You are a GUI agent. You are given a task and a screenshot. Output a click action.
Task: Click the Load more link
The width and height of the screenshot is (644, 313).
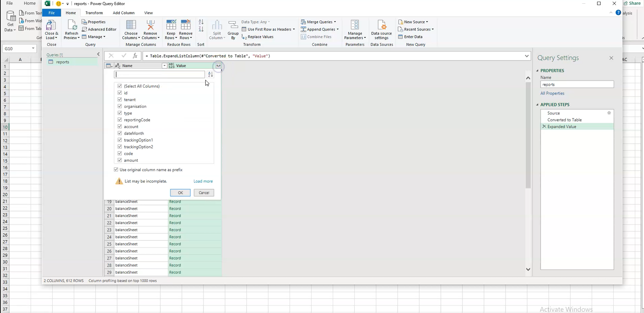point(203,181)
